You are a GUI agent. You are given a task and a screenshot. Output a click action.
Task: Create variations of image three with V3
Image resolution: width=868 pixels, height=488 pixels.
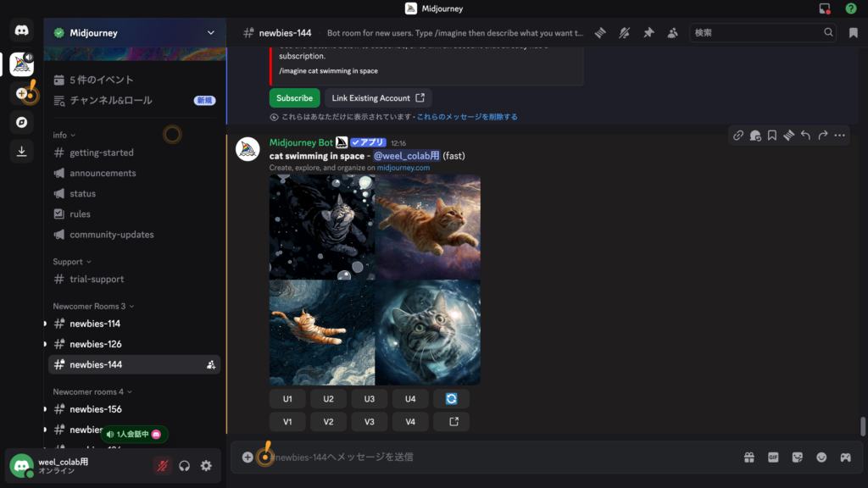point(370,422)
